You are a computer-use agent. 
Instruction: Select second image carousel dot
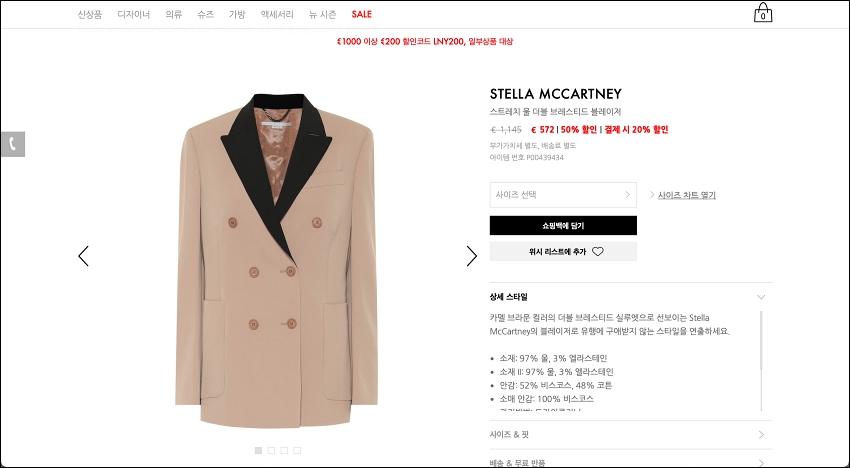pos(271,450)
